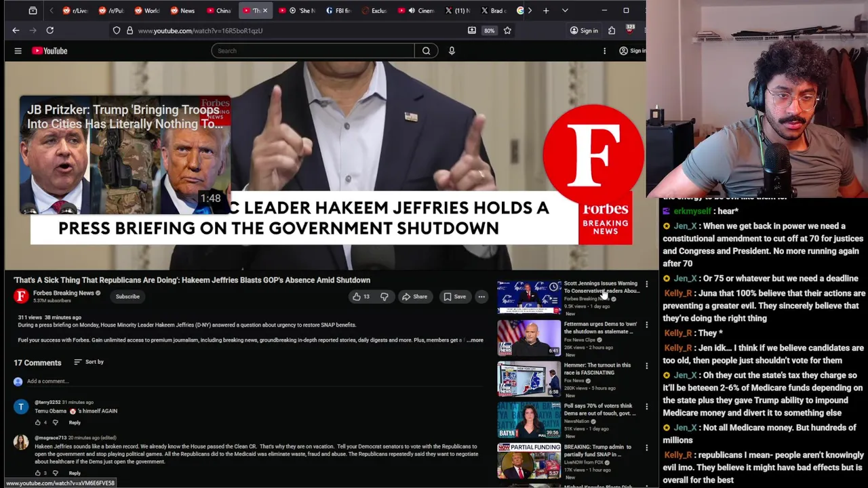Click the Share button

(x=414, y=296)
